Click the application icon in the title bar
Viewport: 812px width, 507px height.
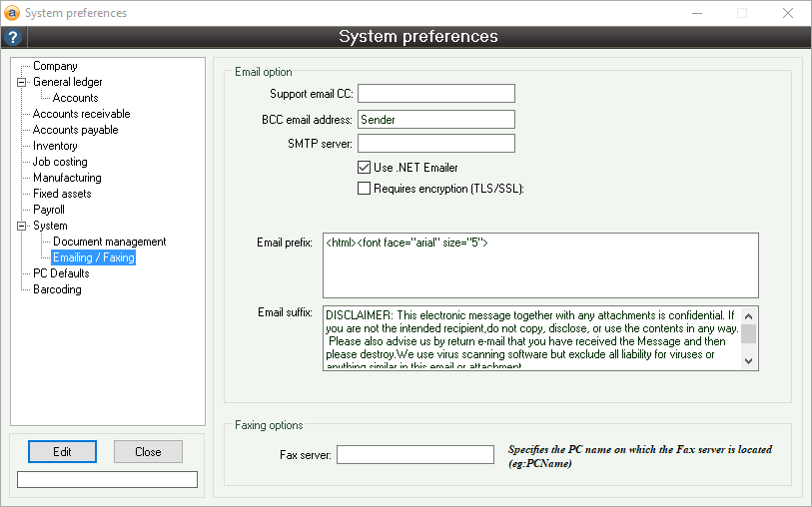pyautogui.click(x=13, y=13)
